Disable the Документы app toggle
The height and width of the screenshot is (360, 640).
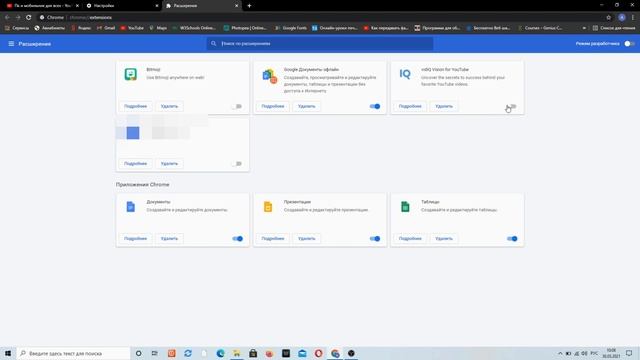point(237,239)
